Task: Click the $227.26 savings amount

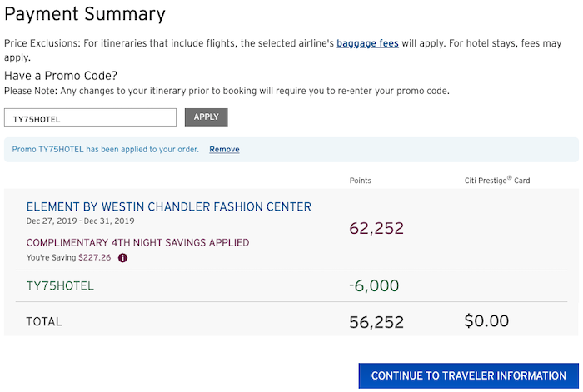Action: coord(94,257)
